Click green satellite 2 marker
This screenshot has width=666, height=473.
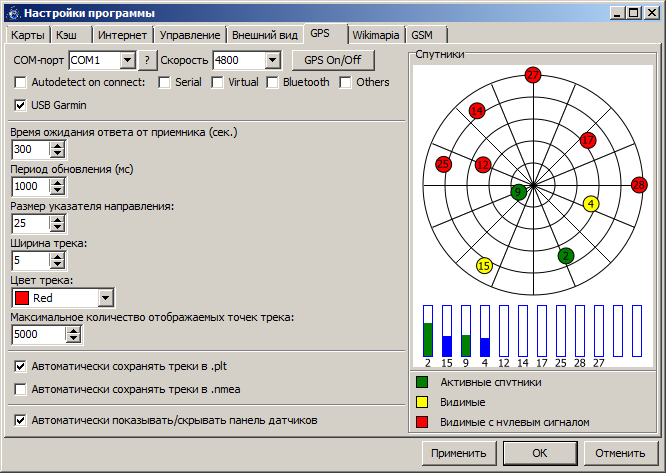click(566, 256)
